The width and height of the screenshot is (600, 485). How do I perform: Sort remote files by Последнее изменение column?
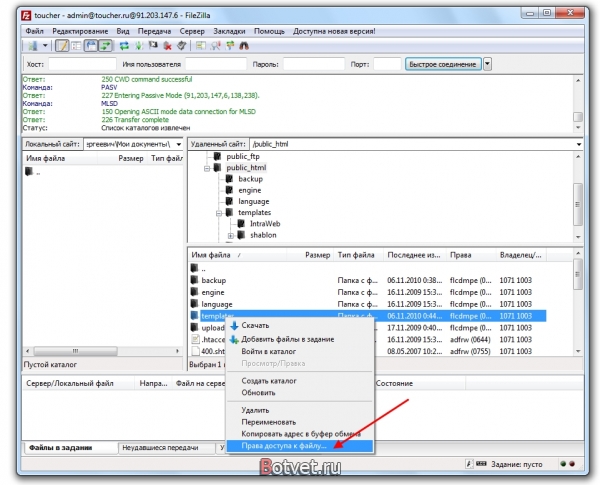coord(415,255)
